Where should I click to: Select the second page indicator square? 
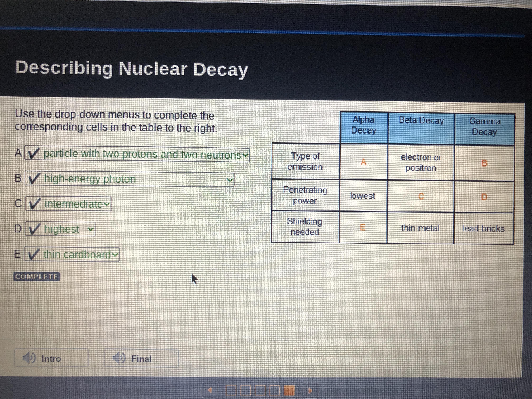[x=245, y=390]
